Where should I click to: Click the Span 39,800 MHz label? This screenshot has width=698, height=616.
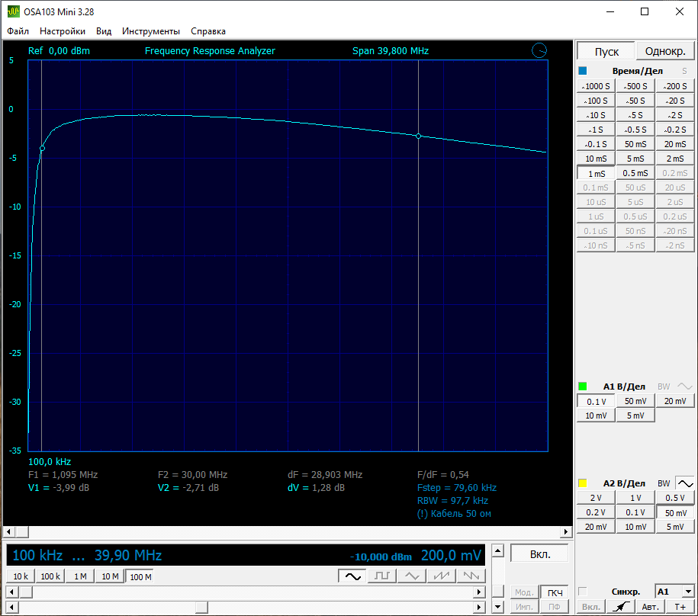(391, 51)
